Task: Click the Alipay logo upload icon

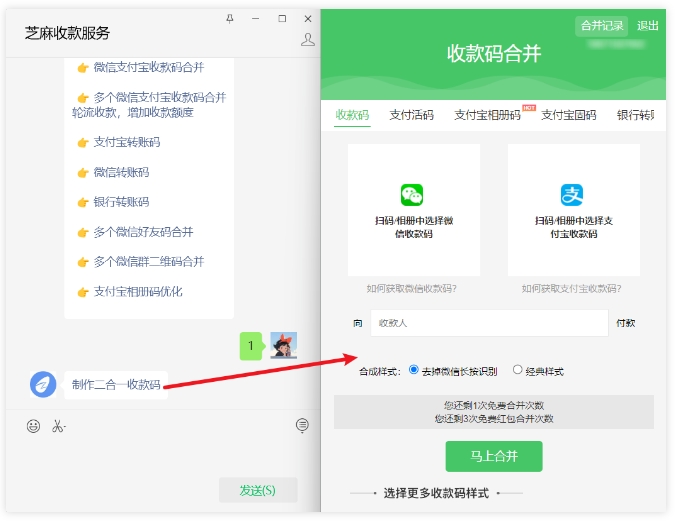Action: coord(571,195)
